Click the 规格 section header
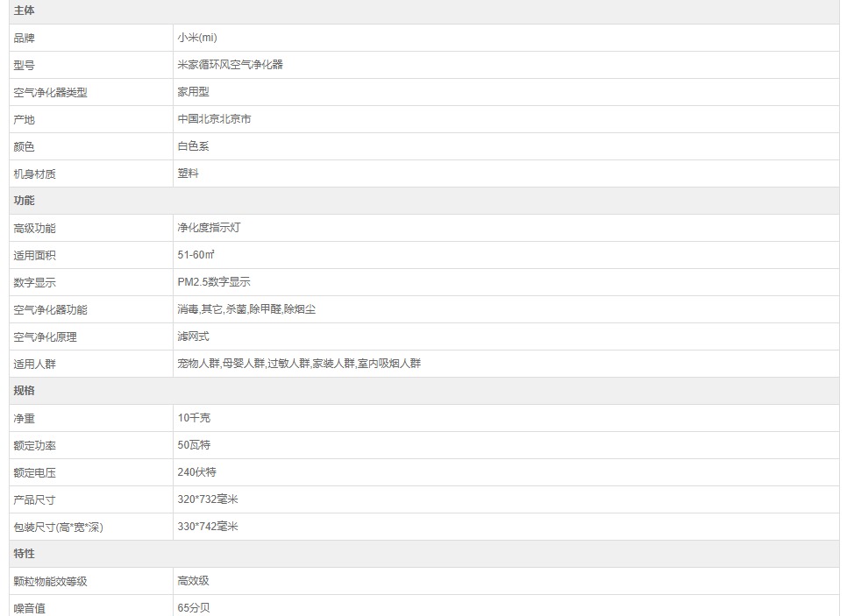The image size is (847, 616). point(25,391)
